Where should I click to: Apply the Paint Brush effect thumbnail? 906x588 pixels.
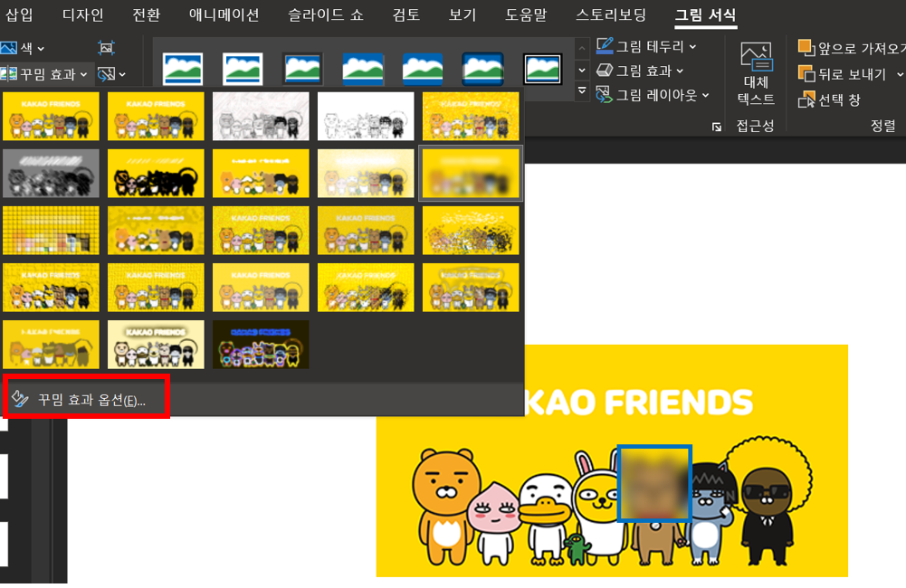(x=261, y=174)
